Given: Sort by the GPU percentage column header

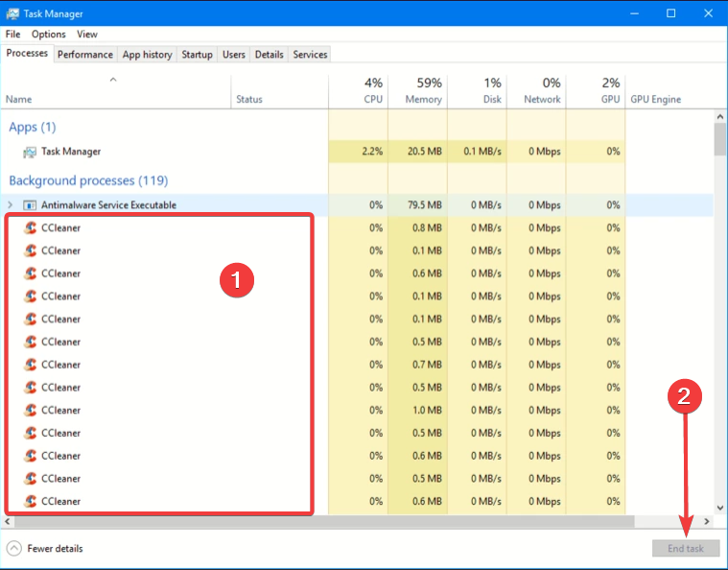Looking at the screenshot, I should (596, 92).
